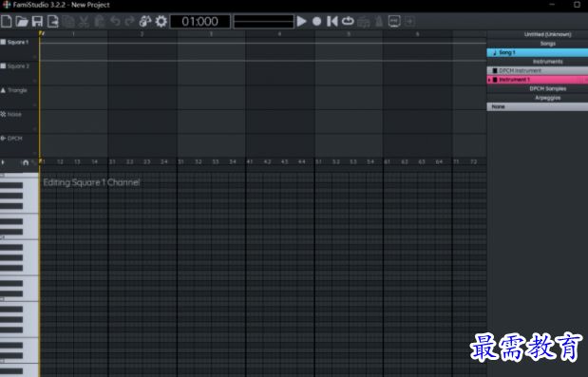The image size is (588, 377).
Task: Toggle mute via the Square 1 channel icon
Action: (3, 42)
